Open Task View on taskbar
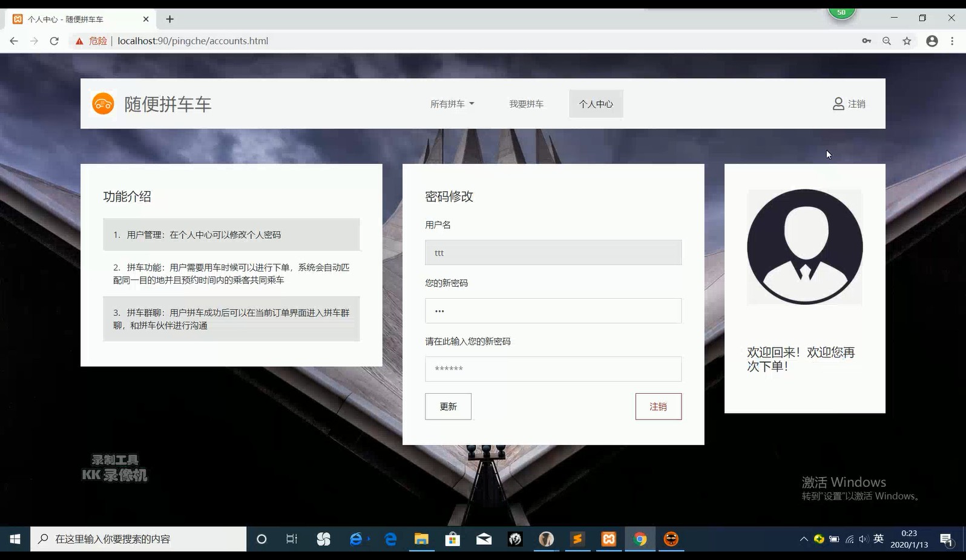This screenshot has width=966, height=560. coord(292,539)
